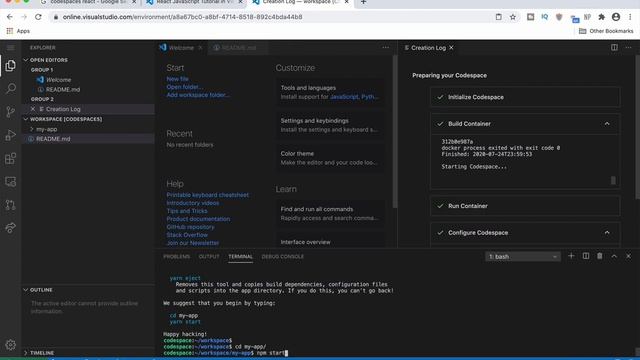640x360 pixels.
Task: Split the Creation Log editor
Action: click(614, 48)
